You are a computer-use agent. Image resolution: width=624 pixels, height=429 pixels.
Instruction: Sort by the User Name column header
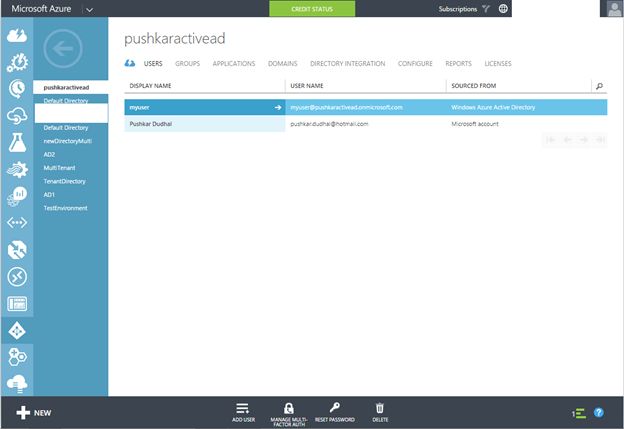point(307,86)
